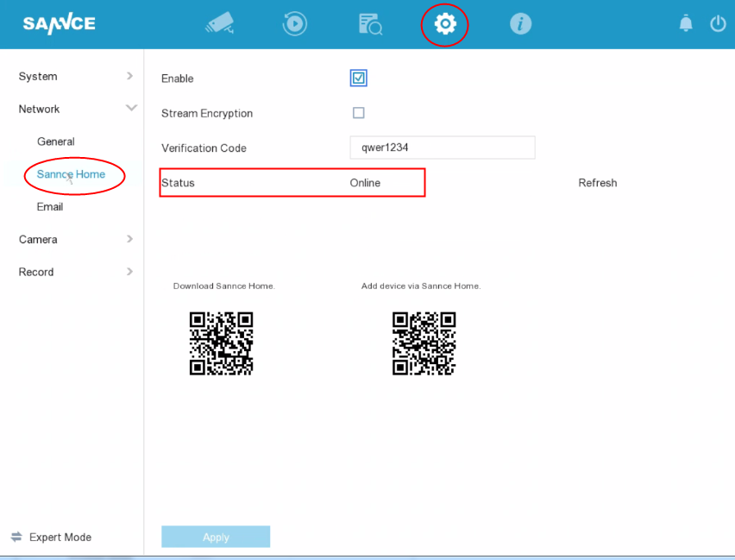Click the Download Sannce Home QR code
The height and width of the screenshot is (560, 735).
tap(221, 343)
